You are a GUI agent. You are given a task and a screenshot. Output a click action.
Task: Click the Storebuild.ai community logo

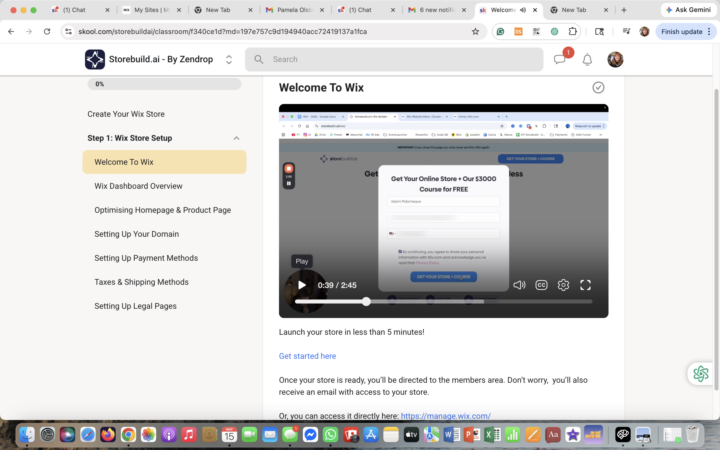(x=95, y=59)
